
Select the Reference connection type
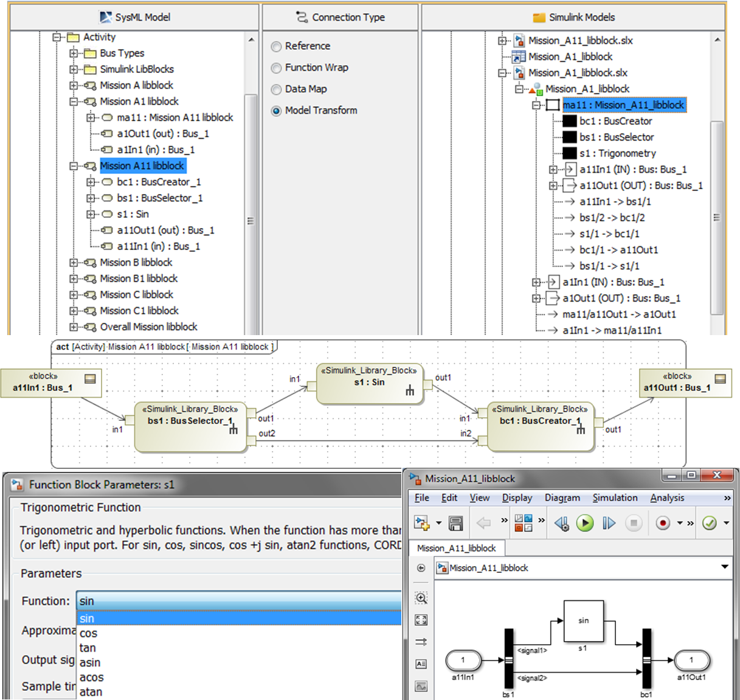click(276, 46)
